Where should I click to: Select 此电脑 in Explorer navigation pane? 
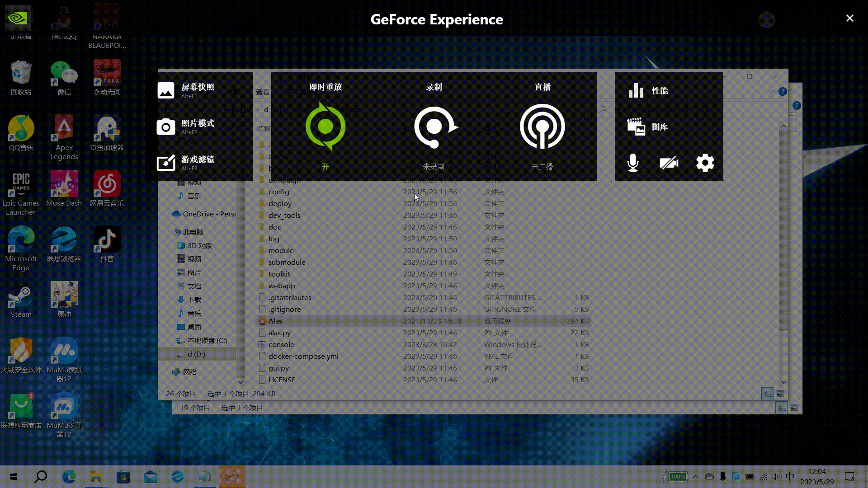tap(189, 232)
